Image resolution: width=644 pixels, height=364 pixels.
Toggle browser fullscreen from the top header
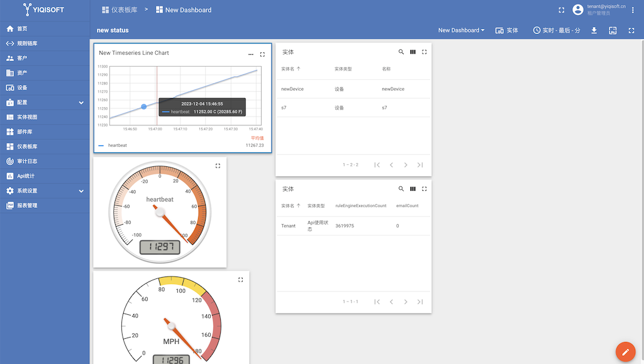coord(562,10)
